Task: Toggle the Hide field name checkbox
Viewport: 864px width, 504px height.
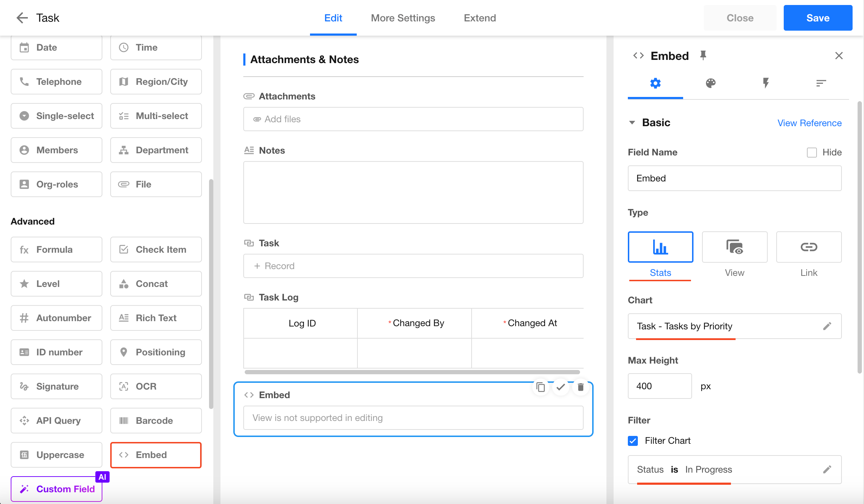Action: point(812,153)
